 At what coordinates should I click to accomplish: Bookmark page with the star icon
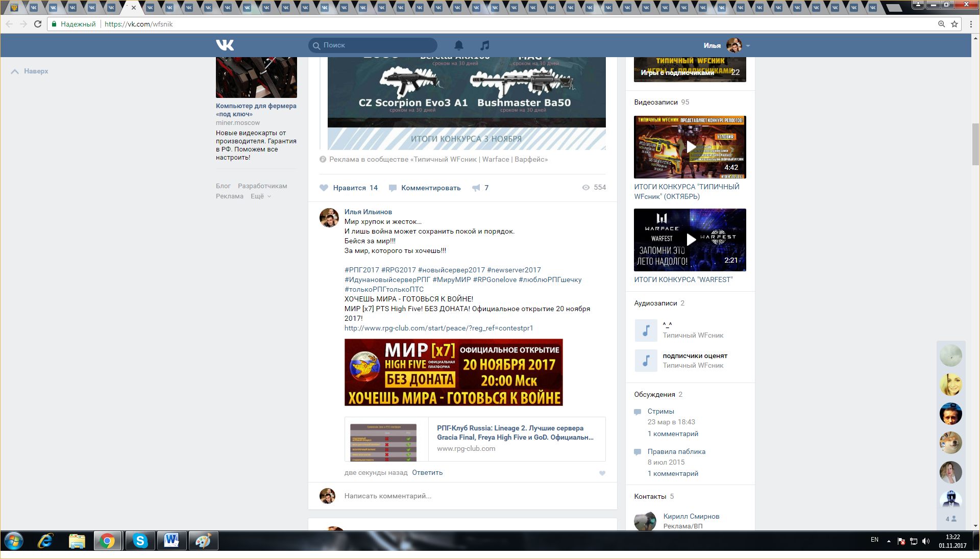954,24
